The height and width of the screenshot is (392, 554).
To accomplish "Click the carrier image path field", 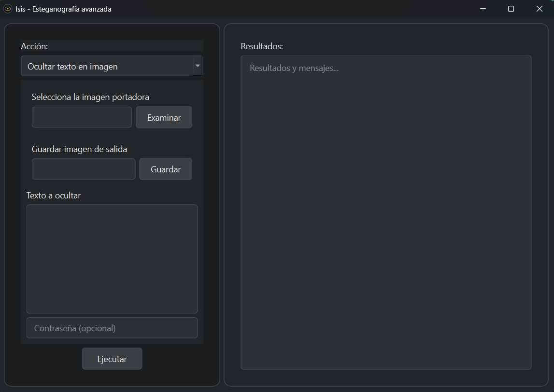I will (82, 117).
